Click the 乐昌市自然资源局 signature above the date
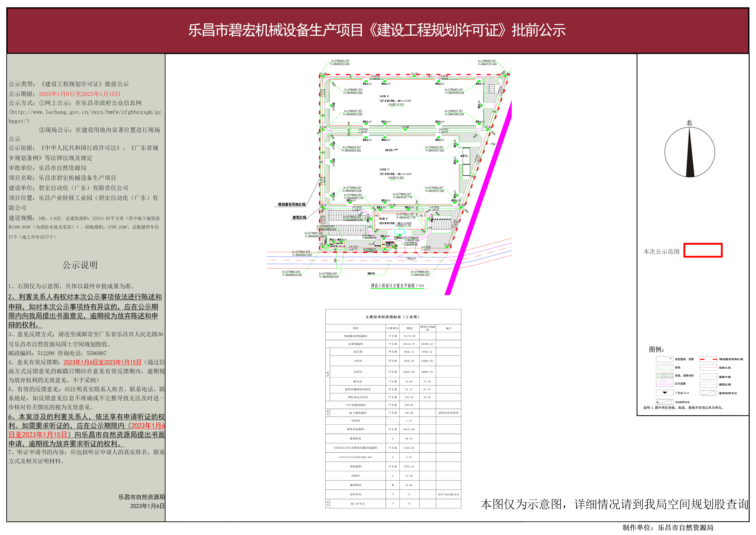Screen dimensions: 756x535 142,497
